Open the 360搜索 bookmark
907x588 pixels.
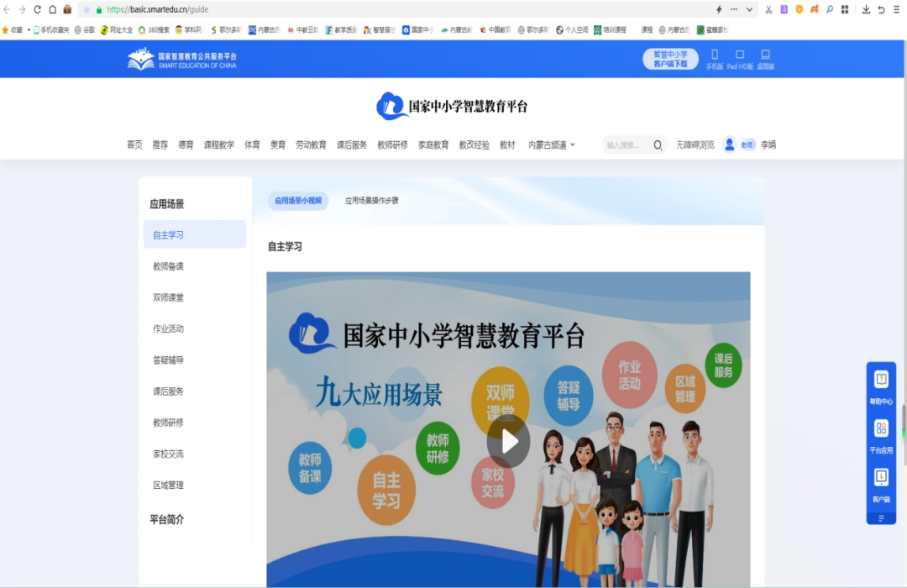pyautogui.click(x=154, y=29)
